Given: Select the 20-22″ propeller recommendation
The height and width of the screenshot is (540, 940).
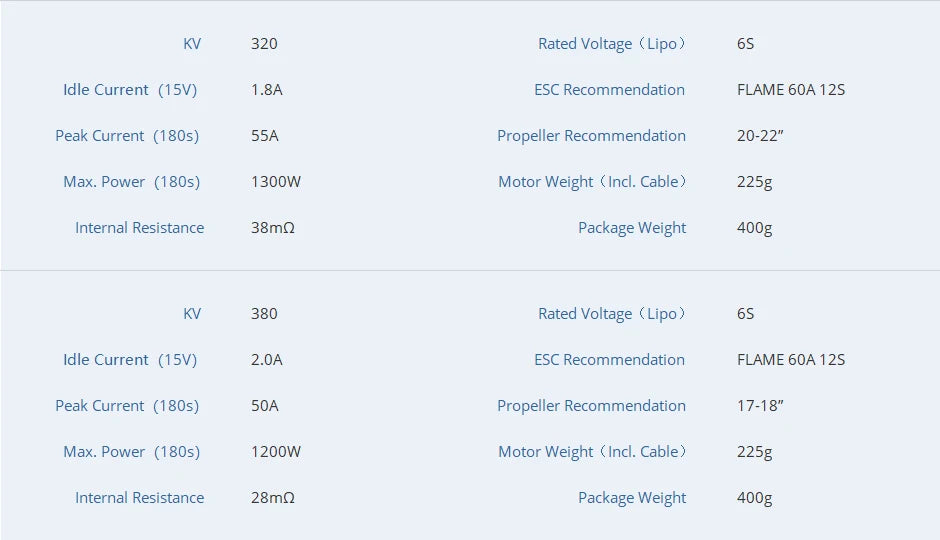Looking at the screenshot, I should [x=760, y=136].
